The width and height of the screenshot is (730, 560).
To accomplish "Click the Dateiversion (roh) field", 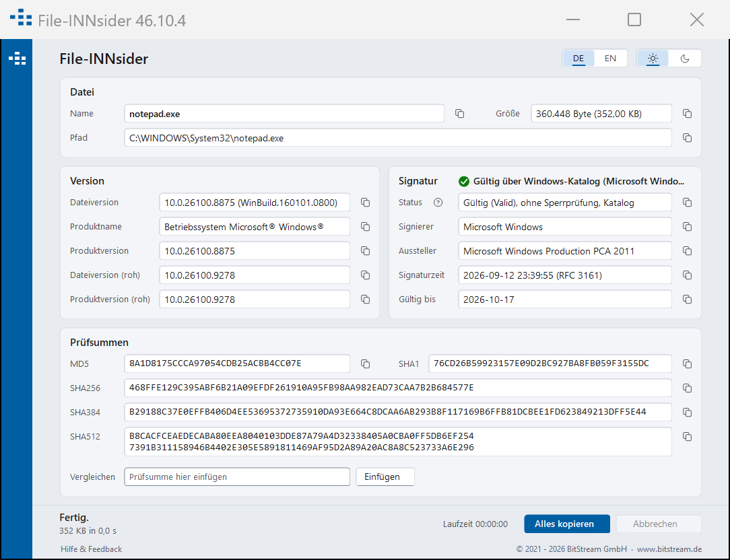I will pos(255,275).
